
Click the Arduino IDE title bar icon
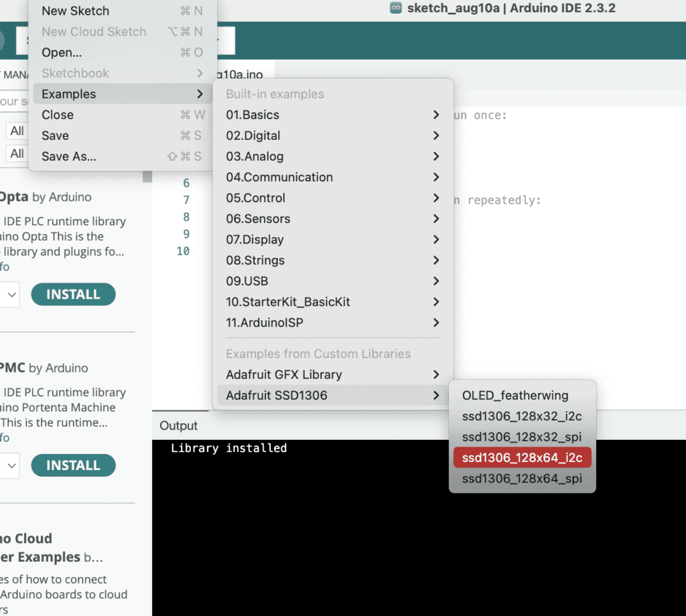(396, 8)
